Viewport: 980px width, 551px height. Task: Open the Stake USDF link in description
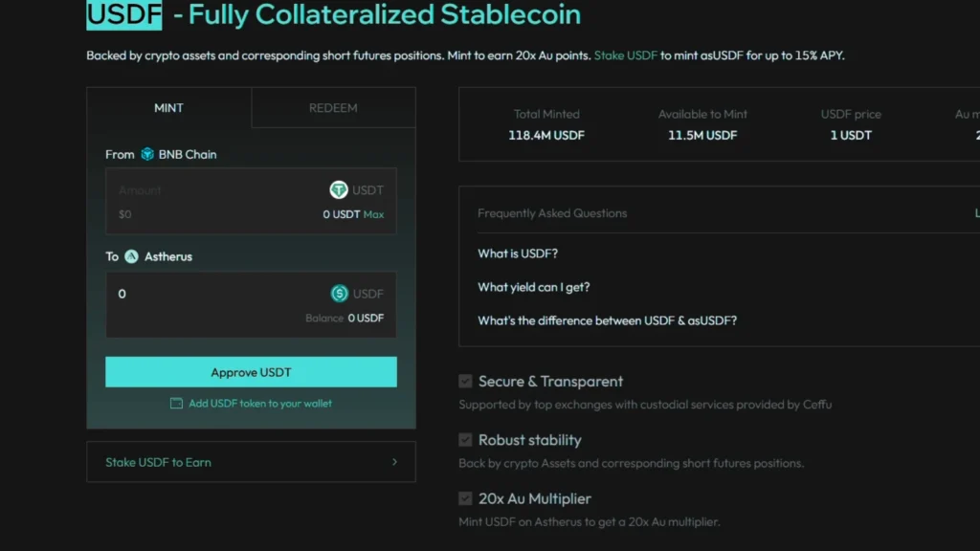click(x=626, y=55)
